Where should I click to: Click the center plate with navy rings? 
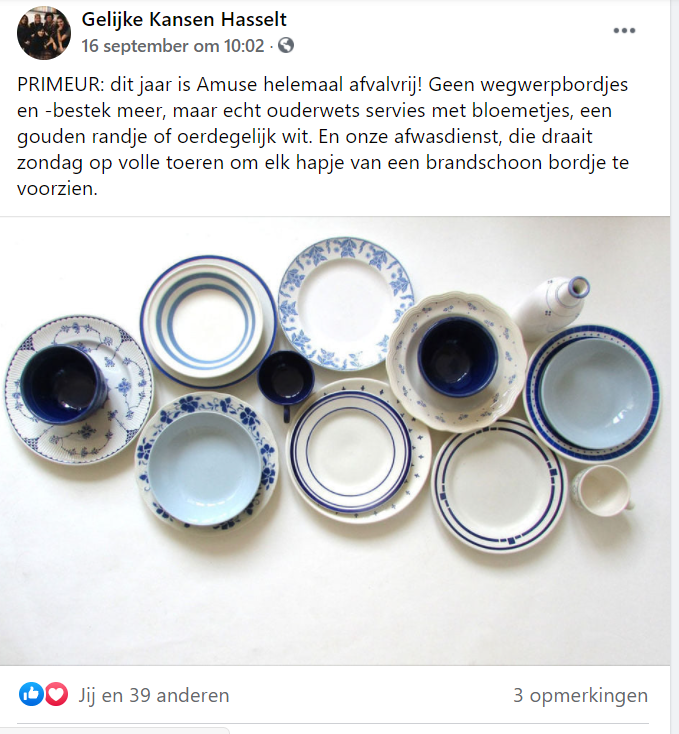(x=358, y=451)
